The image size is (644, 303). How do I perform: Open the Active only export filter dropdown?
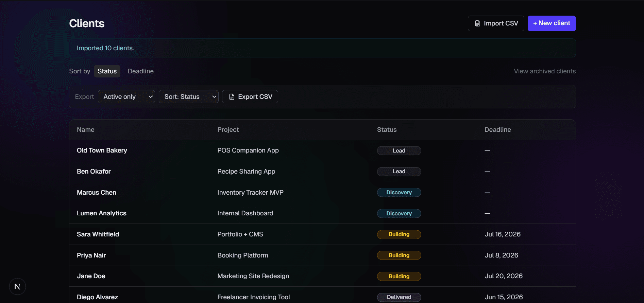pos(126,97)
